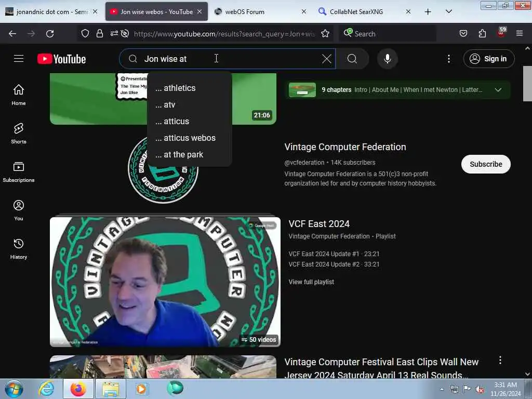This screenshot has width=532, height=399.
Task: Open Firefox extensions puzzle icon
Action: [x=482, y=34]
